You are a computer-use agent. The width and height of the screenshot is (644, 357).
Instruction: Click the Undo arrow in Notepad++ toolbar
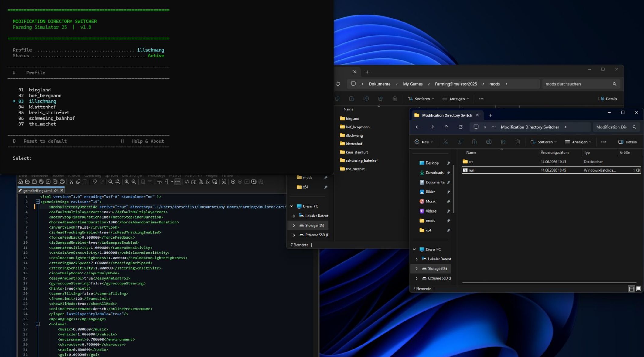pos(94,182)
